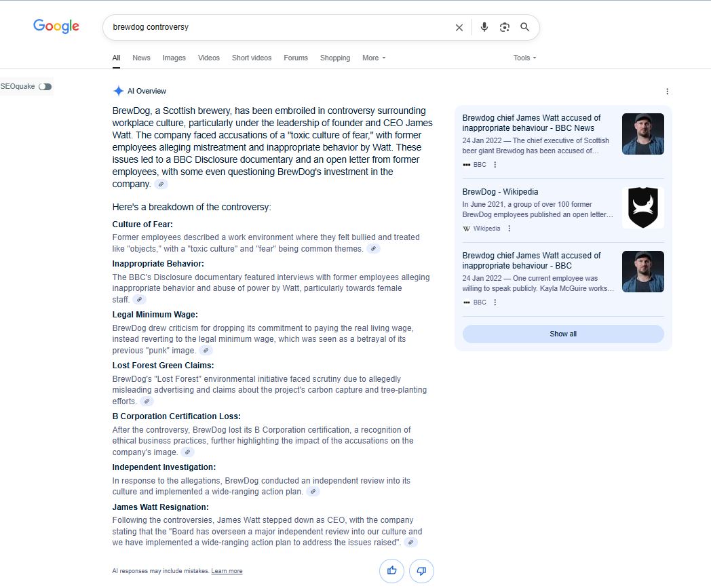Switch to the News tab
The height and width of the screenshot is (588, 711).
tap(141, 58)
